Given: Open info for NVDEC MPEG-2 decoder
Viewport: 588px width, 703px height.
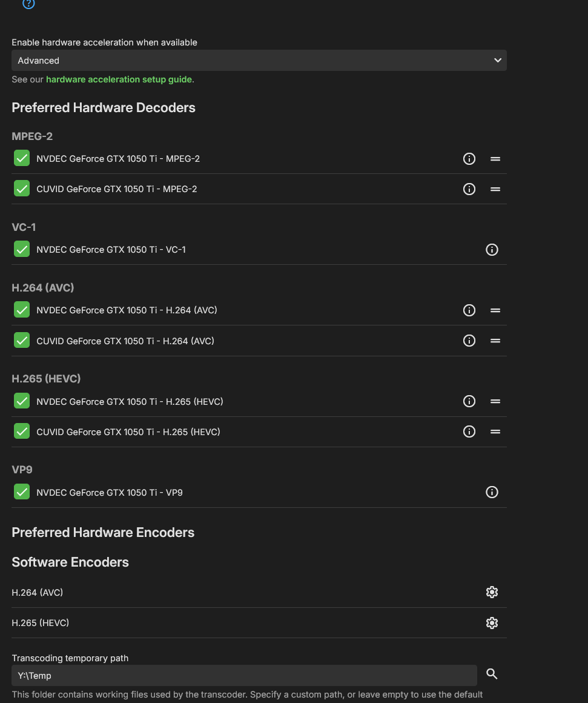Looking at the screenshot, I should click(x=469, y=159).
